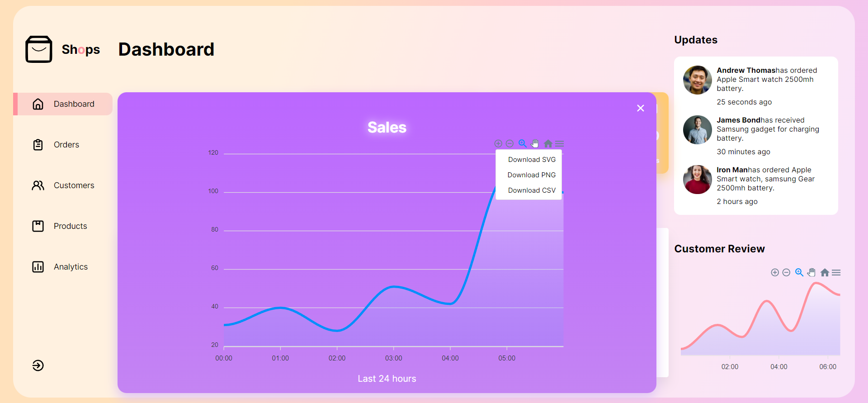868x403 pixels.
Task: Close the Sales chart modal
Action: coord(641,108)
